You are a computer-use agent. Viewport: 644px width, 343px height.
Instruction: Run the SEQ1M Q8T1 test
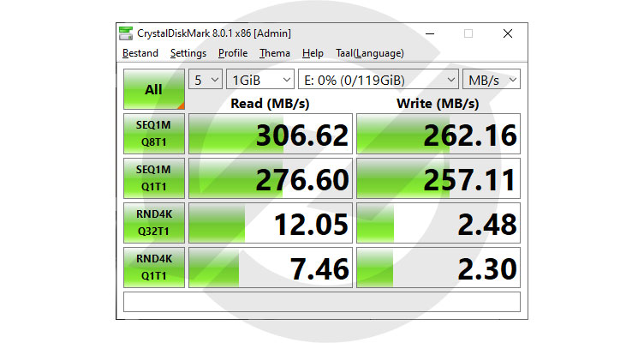click(x=154, y=134)
